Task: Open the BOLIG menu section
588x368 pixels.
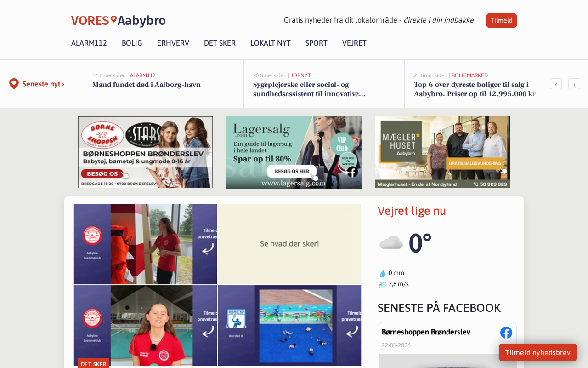Action: point(132,43)
